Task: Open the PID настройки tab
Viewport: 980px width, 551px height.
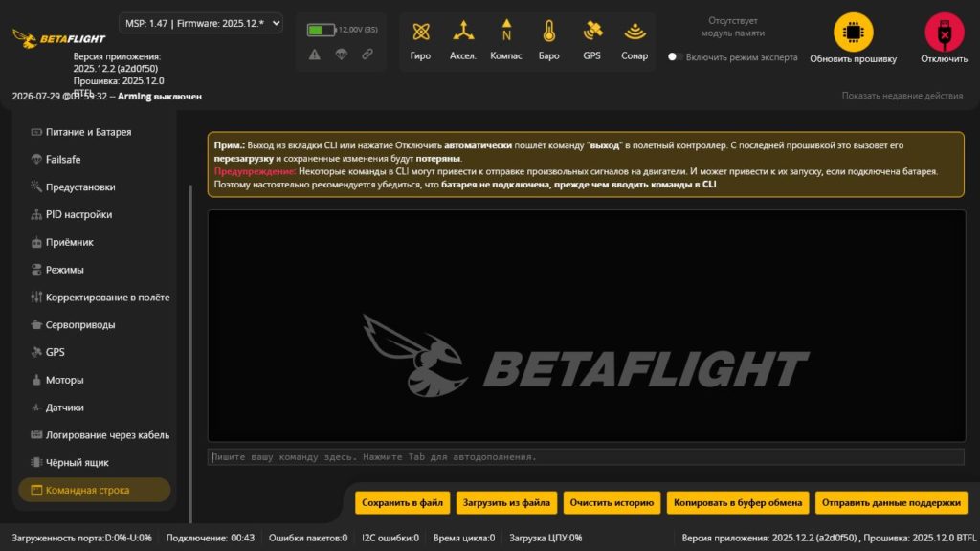Action: tap(95, 214)
